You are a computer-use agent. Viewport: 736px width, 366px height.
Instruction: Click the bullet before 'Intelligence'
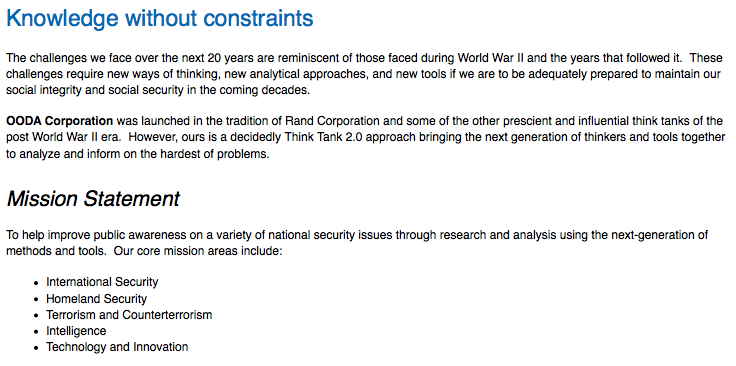pyautogui.click(x=36, y=332)
